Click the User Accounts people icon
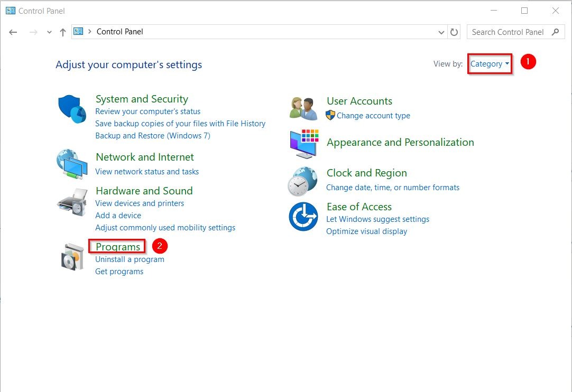Screen dimensions: 572x392 tap(303, 108)
